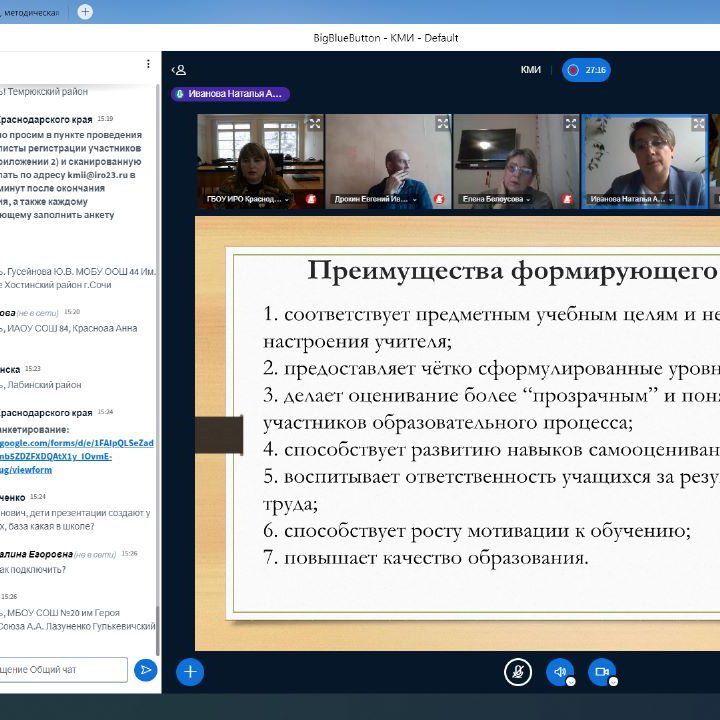Image resolution: width=720 pixels, height=720 pixels.
Task: Toggle webcam sharing
Action: (x=602, y=672)
